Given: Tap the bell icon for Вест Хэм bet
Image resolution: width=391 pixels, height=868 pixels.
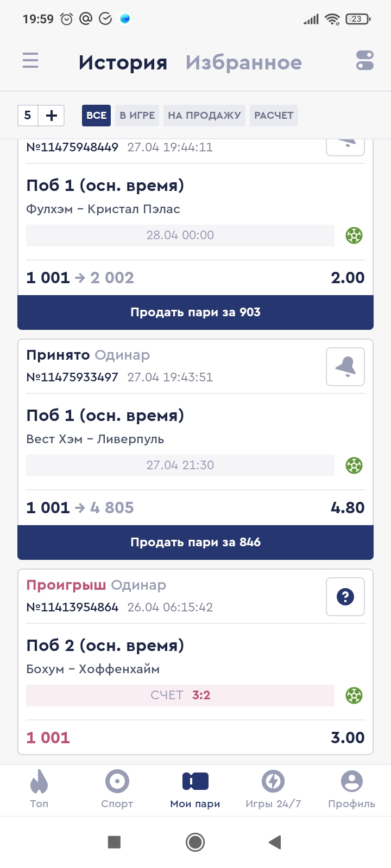Looking at the screenshot, I should pos(345,367).
